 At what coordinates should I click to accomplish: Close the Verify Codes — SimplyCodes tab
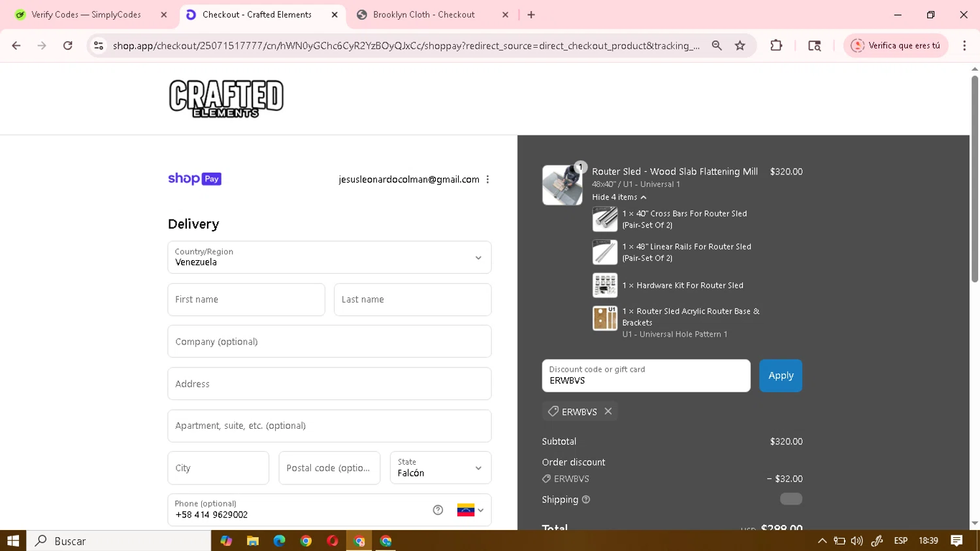164,14
